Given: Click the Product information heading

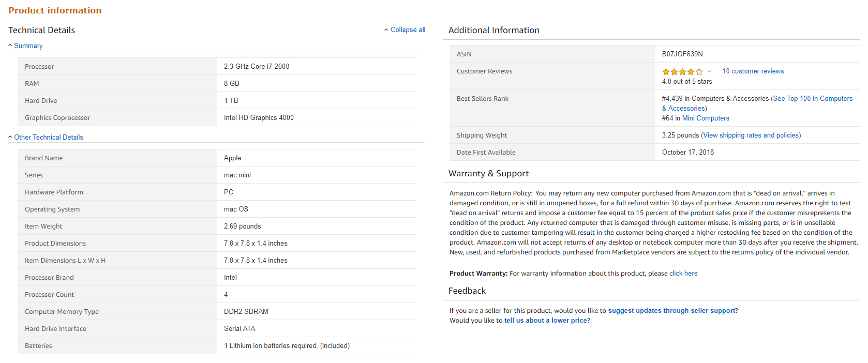Looking at the screenshot, I should [55, 10].
